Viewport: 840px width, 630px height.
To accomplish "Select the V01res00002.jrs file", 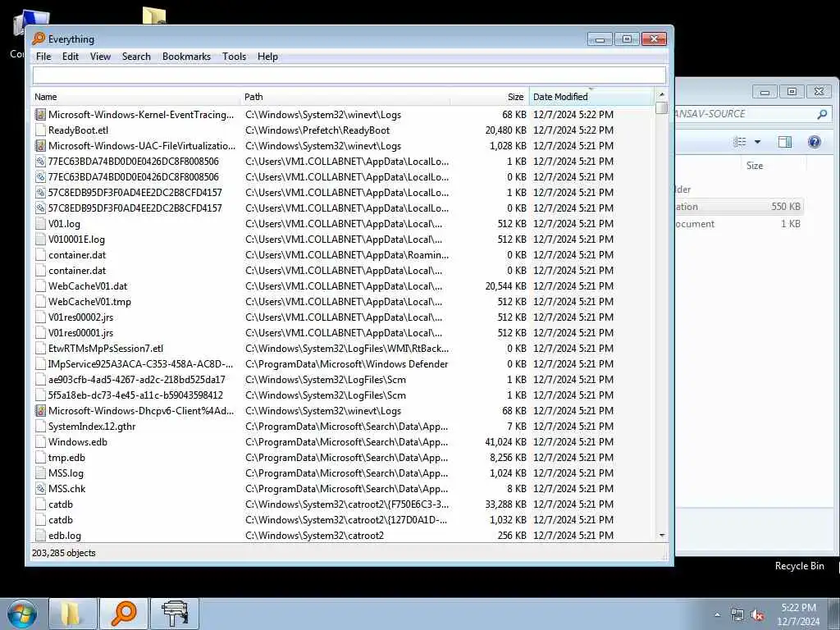I will pyautogui.click(x=81, y=317).
